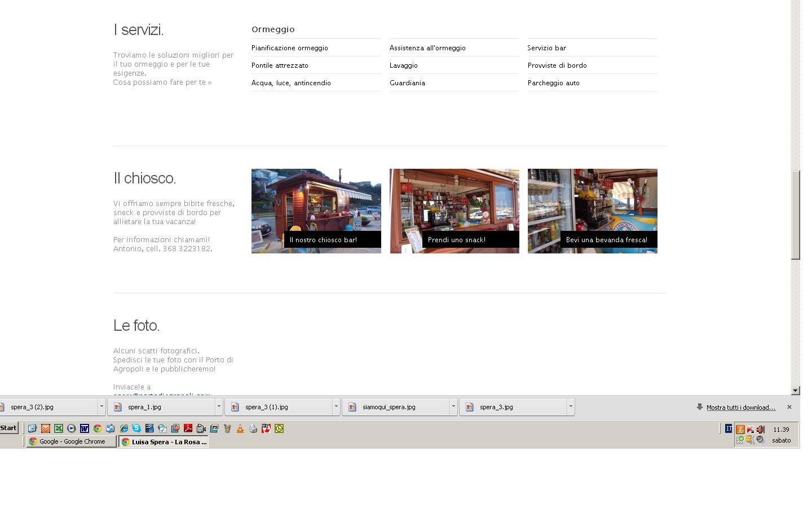
Task: Open the printer quick launch icon
Action: (x=253, y=428)
